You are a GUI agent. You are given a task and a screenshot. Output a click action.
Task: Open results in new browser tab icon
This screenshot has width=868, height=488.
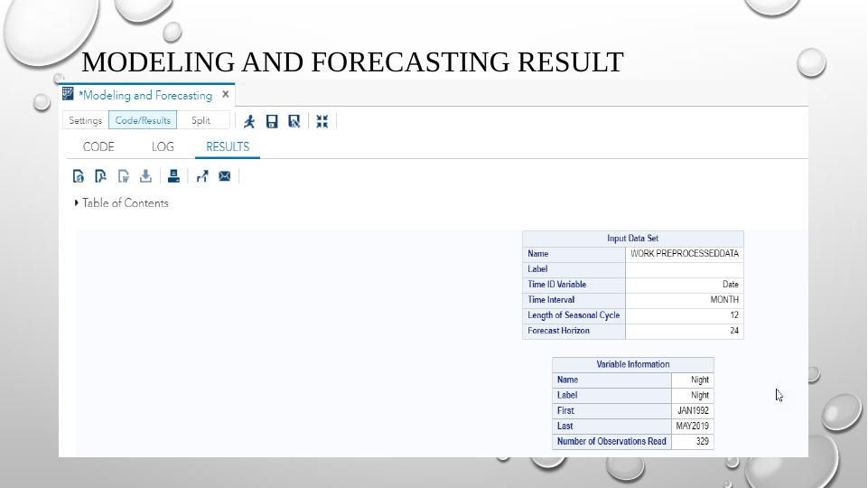click(201, 176)
